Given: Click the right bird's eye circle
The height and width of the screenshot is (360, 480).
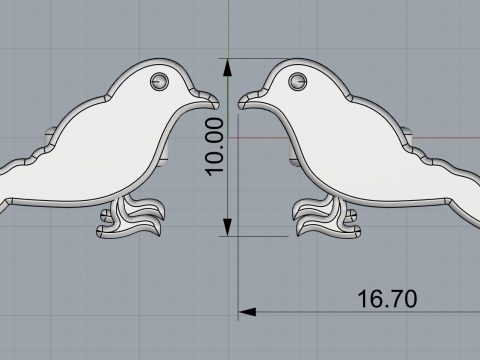Looking at the screenshot, I should tap(298, 81).
